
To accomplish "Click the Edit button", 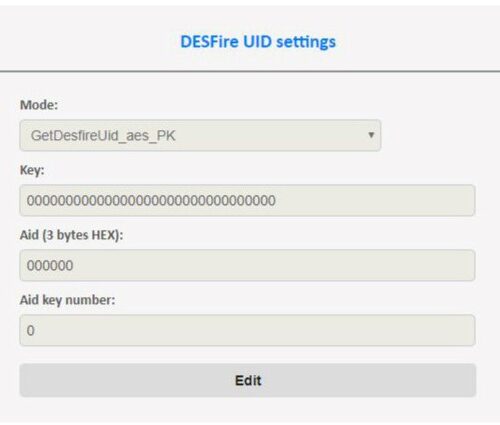I will tap(248, 380).
